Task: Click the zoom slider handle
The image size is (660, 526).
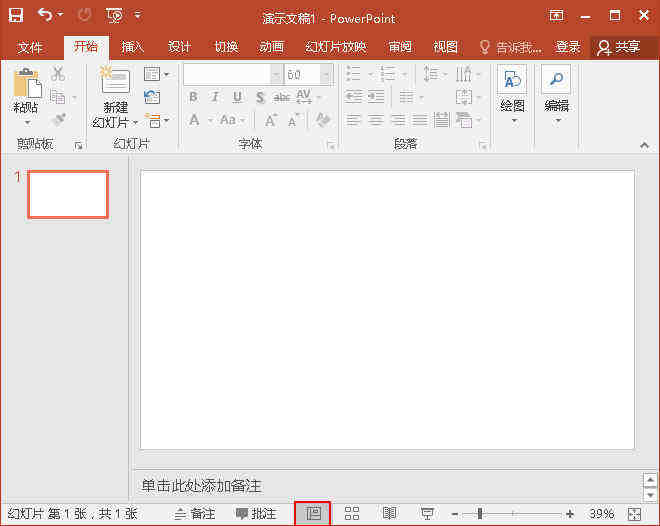Action: point(479,514)
